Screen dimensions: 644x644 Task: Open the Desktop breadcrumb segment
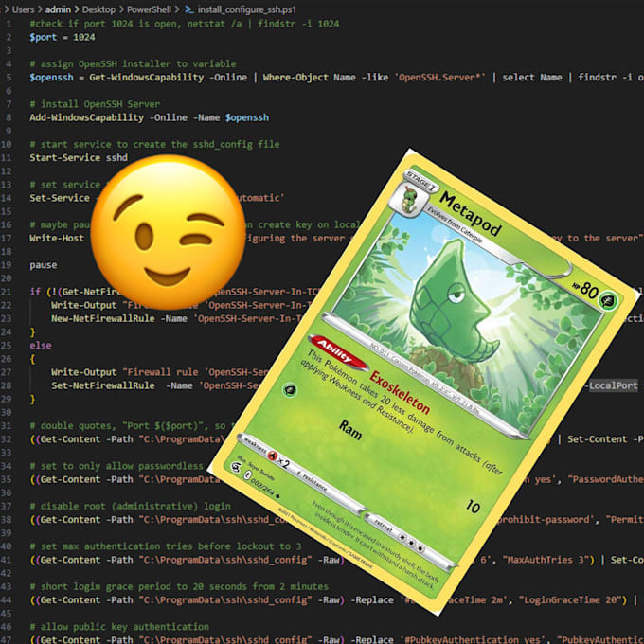coord(98,9)
